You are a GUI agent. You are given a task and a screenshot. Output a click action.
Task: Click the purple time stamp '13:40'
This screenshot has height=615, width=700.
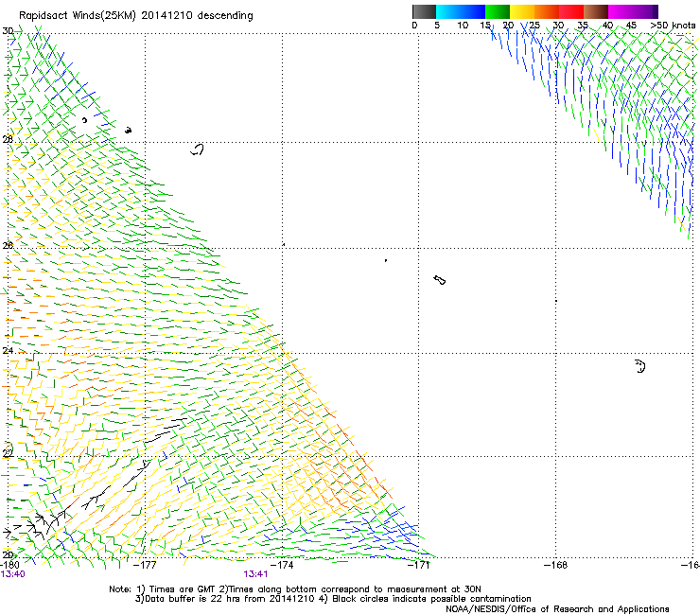pyautogui.click(x=12, y=574)
